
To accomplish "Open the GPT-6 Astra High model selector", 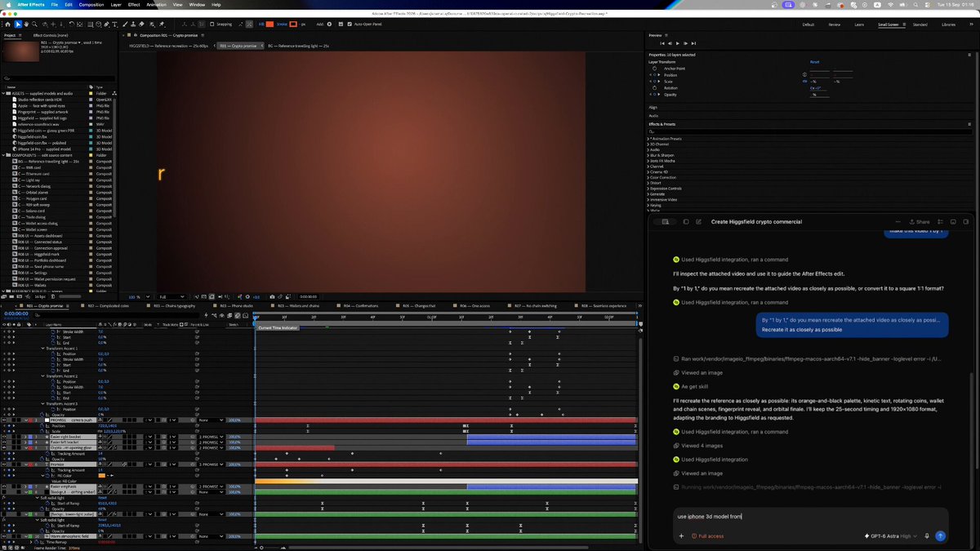I will 890,536.
